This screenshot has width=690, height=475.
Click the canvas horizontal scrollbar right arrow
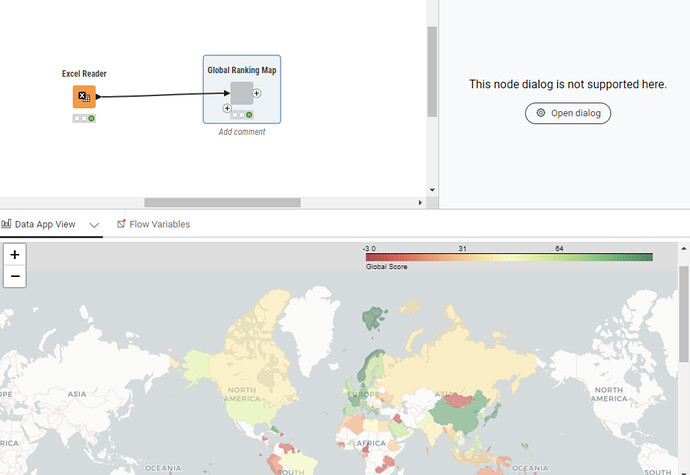[419, 203]
